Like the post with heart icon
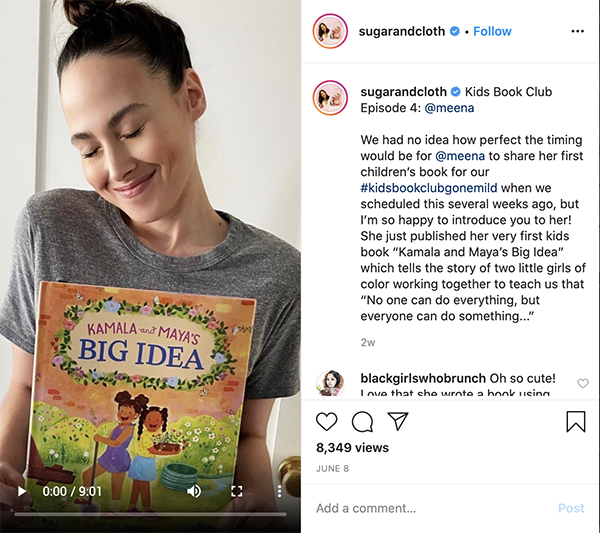This screenshot has width=600, height=533. pos(326,422)
